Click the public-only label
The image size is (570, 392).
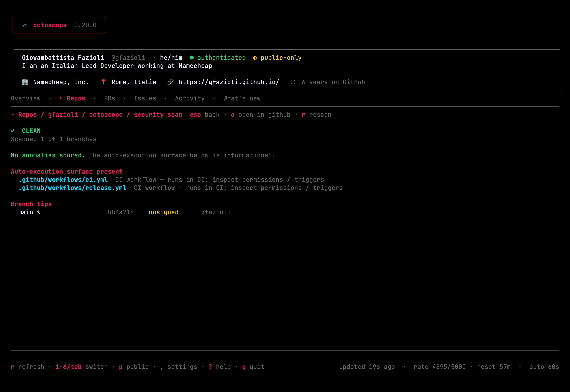(281, 58)
